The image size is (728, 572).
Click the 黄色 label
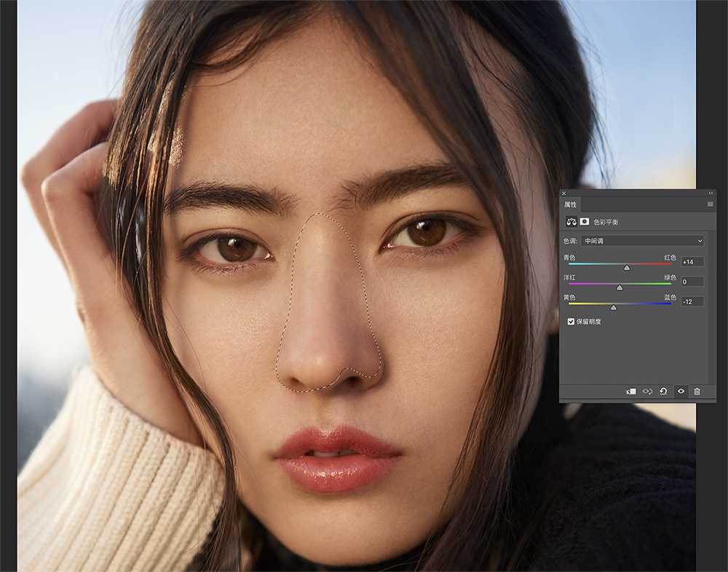(569, 297)
